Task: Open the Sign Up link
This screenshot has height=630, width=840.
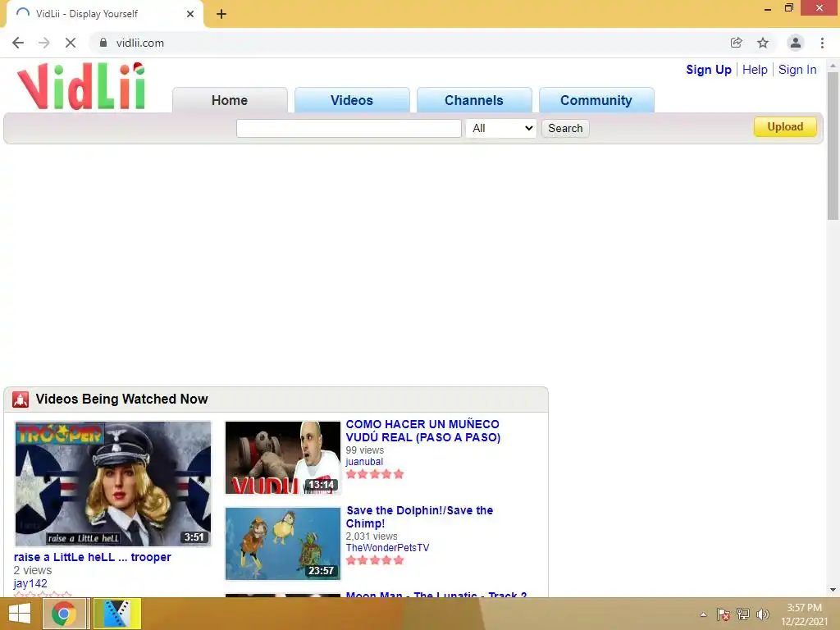Action: tap(709, 70)
